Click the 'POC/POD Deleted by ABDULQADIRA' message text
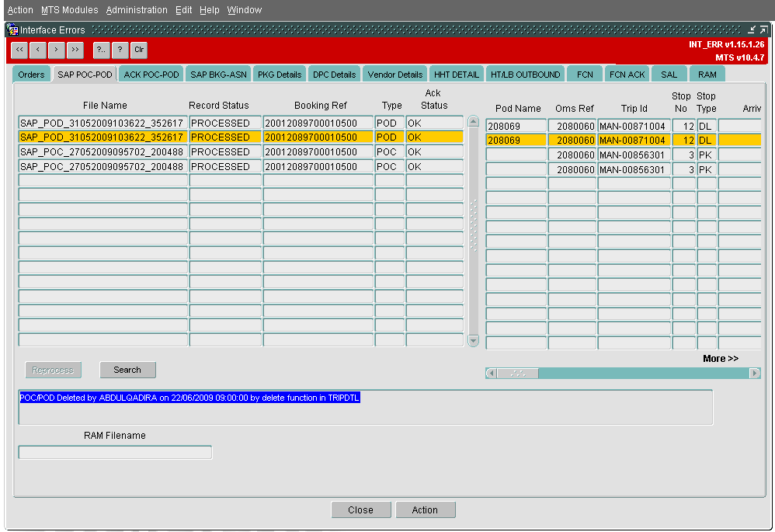 [189, 398]
